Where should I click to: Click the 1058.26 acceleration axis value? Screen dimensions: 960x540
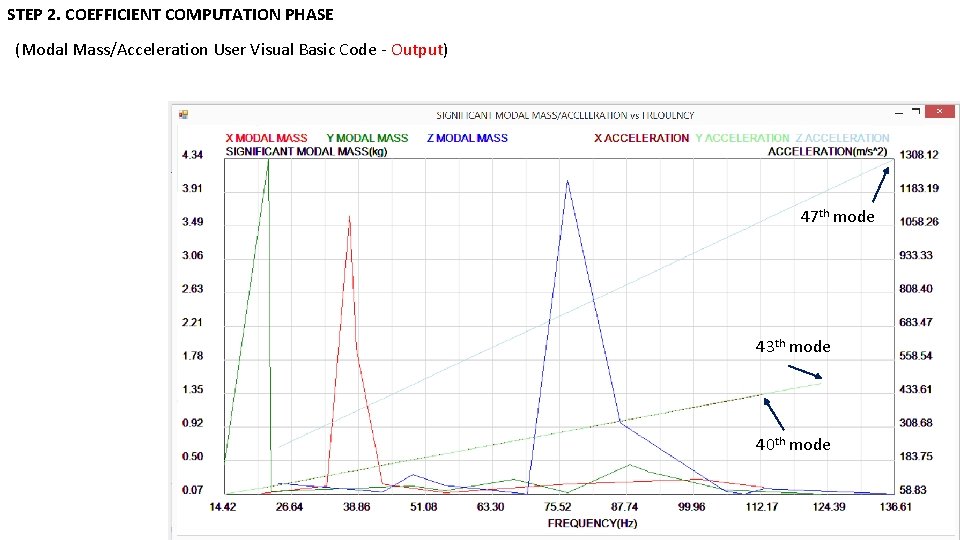(x=918, y=222)
